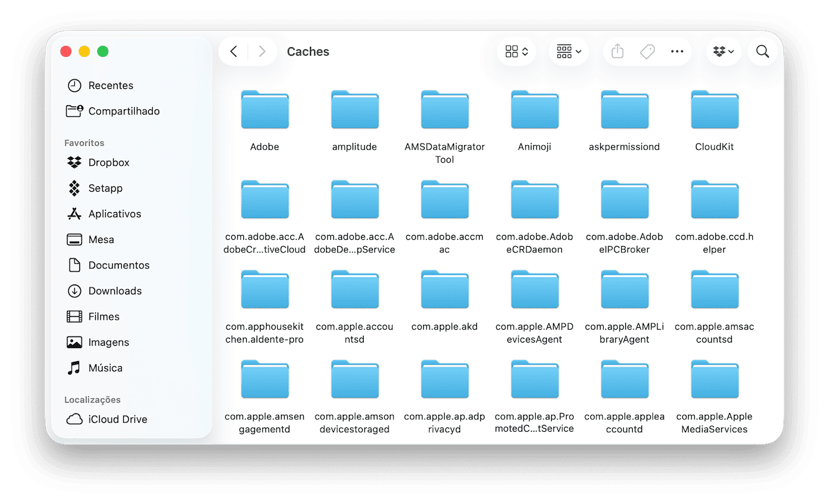Go forward with the right chevron button

click(262, 51)
